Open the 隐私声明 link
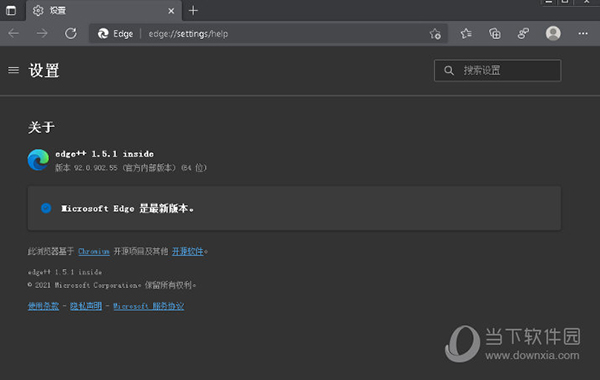Viewport: 600px width, 380px height. pyautogui.click(x=86, y=306)
